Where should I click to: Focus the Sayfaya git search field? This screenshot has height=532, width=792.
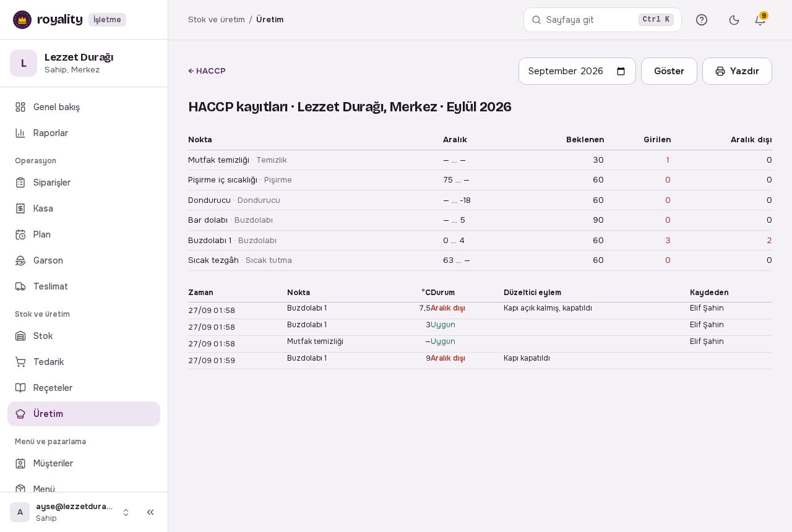[603, 20]
